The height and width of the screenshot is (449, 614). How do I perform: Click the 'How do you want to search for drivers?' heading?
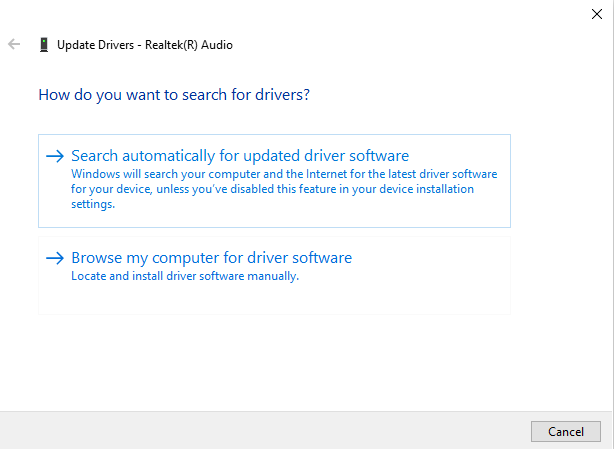click(x=174, y=95)
